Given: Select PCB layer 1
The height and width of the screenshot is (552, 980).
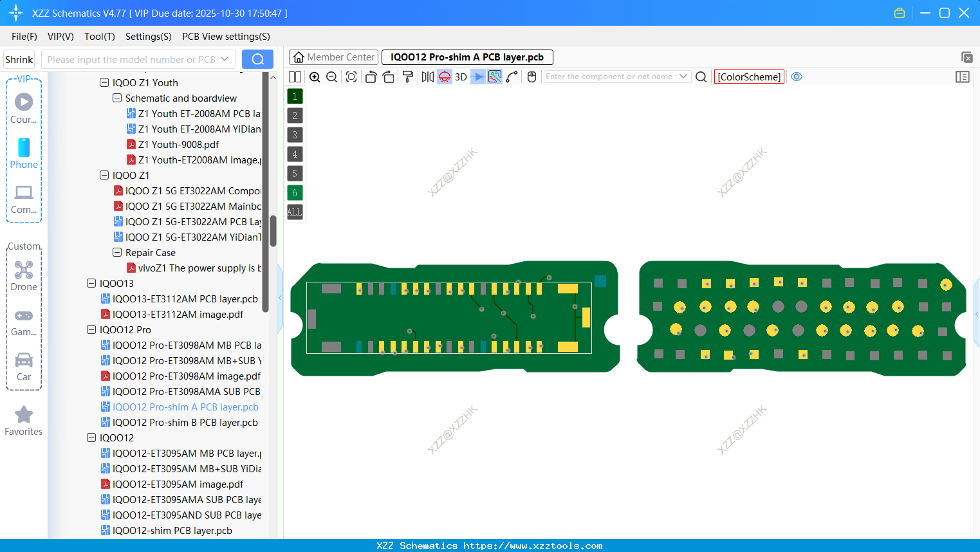Looking at the screenshot, I should tap(295, 97).
